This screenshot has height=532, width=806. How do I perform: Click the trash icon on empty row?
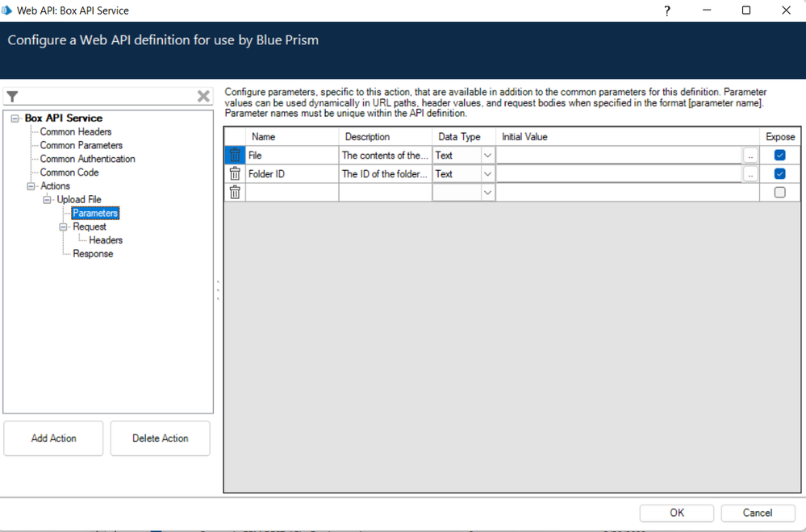click(x=235, y=193)
